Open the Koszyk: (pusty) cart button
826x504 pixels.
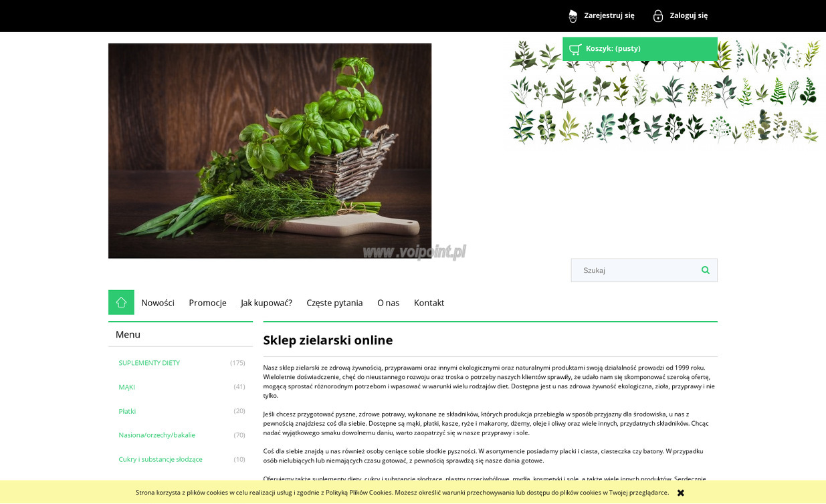coord(640,49)
